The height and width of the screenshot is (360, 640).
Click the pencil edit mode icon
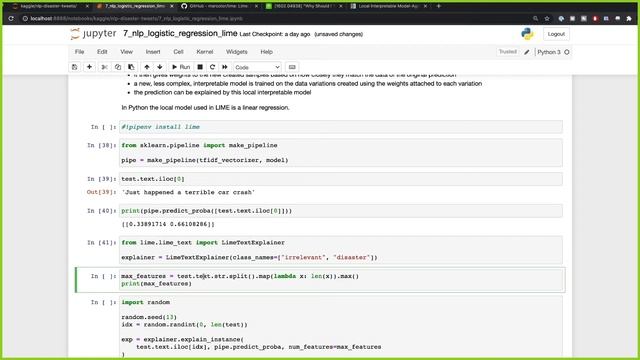[527, 52]
